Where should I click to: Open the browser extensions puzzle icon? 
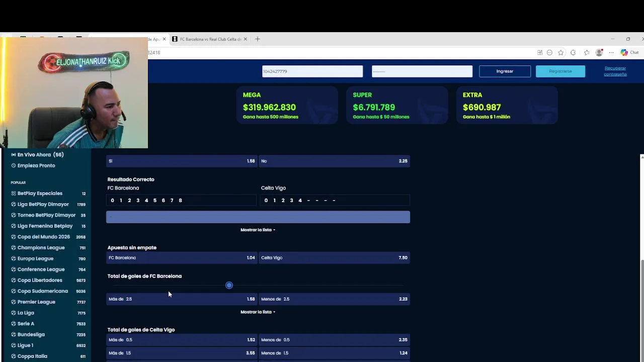click(x=573, y=52)
